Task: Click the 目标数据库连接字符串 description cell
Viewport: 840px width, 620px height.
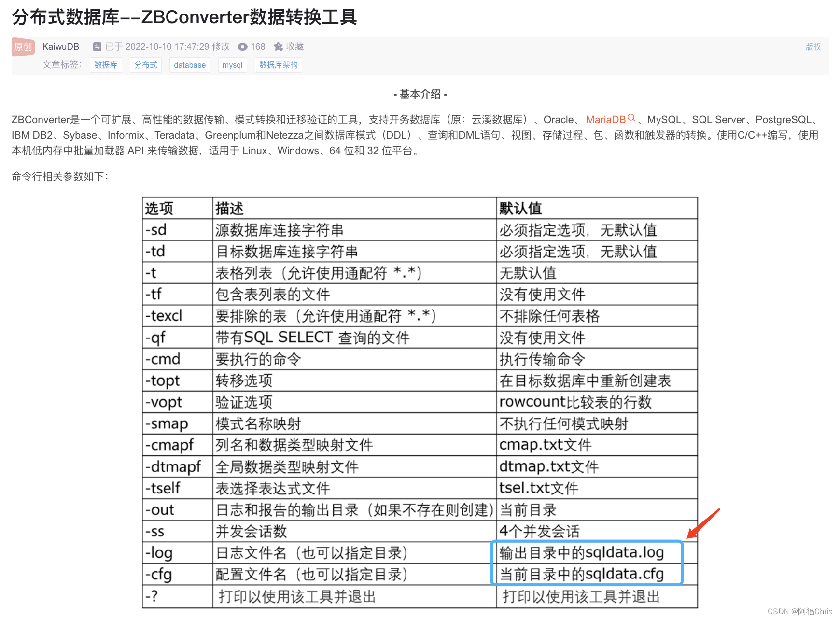Action: [x=355, y=251]
